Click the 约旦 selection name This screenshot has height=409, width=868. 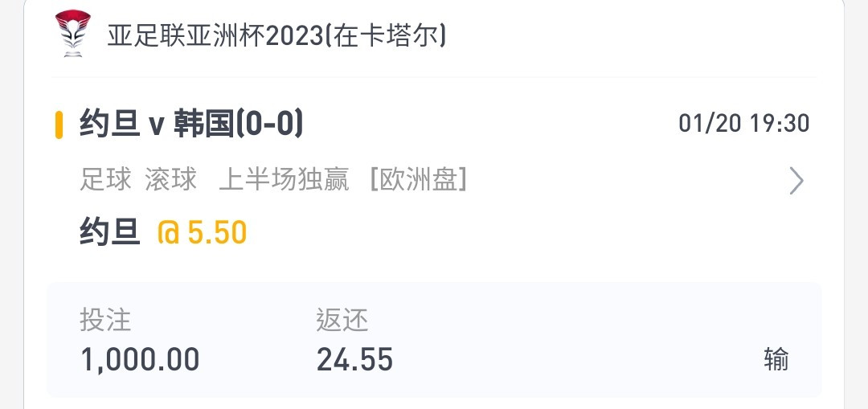tap(109, 232)
